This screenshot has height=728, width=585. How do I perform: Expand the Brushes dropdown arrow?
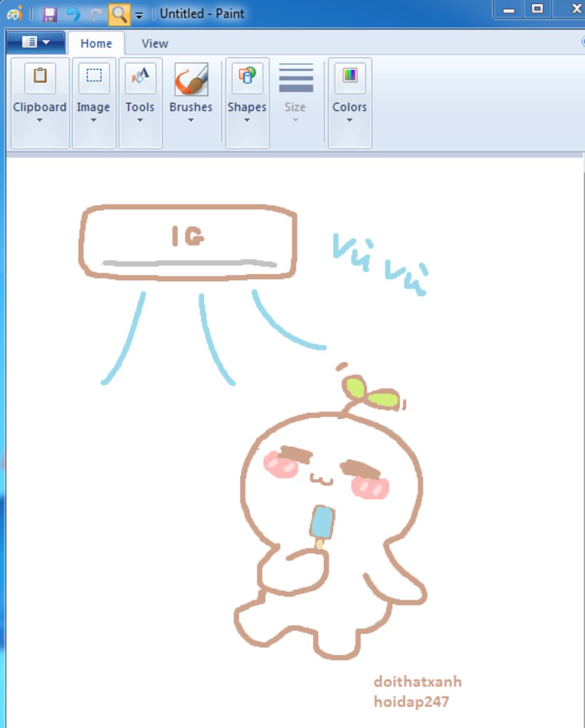click(190, 121)
